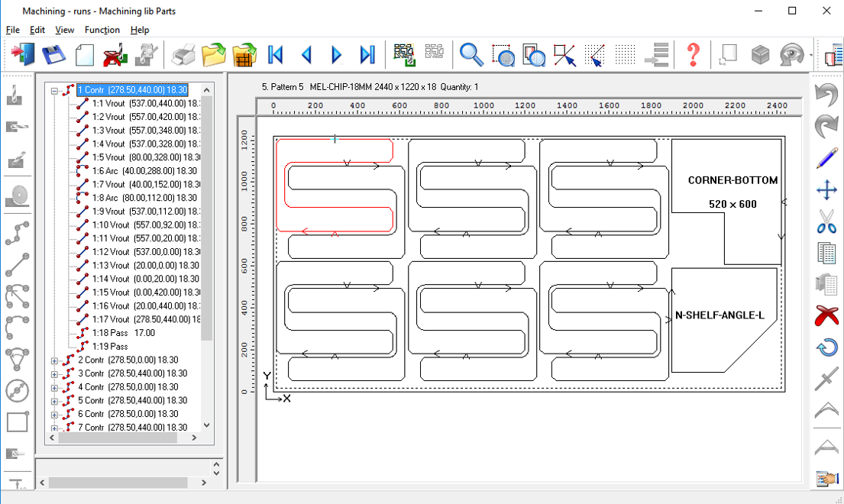Collapse the 1 Contr tree node
Screen dimensions: 844x504
54,91
